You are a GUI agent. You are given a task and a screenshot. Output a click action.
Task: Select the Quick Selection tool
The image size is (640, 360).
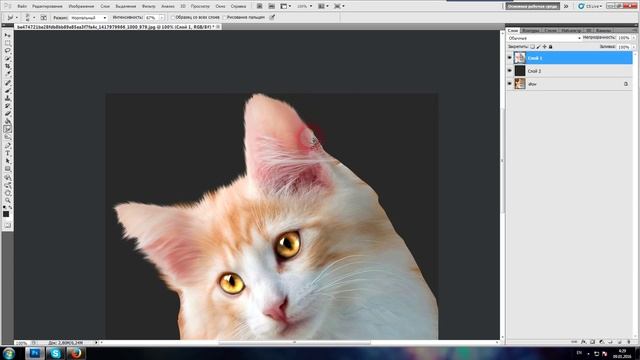[x=7, y=58]
